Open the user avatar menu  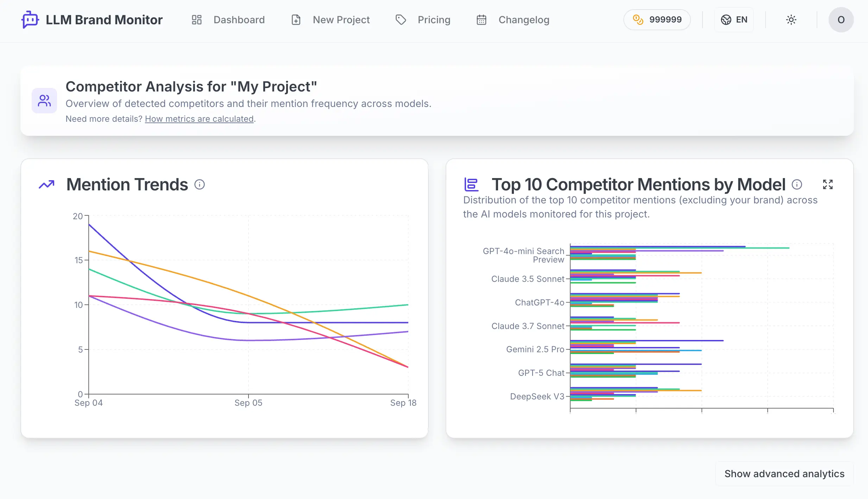coord(841,20)
